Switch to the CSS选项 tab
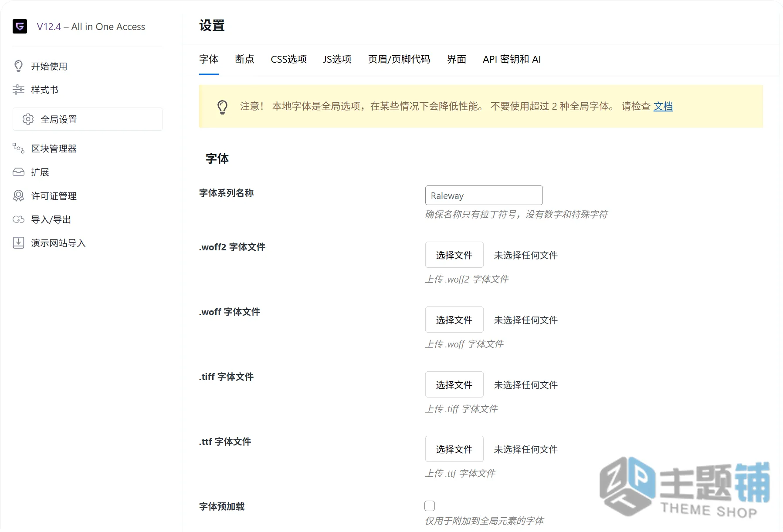The image size is (783, 532). pyautogui.click(x=288, y=59)
